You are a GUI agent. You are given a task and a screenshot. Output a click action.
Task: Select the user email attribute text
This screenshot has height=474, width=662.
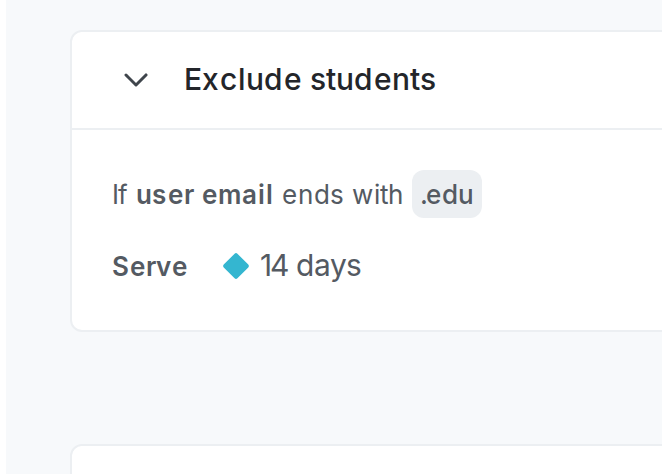[x=204, y=195]
